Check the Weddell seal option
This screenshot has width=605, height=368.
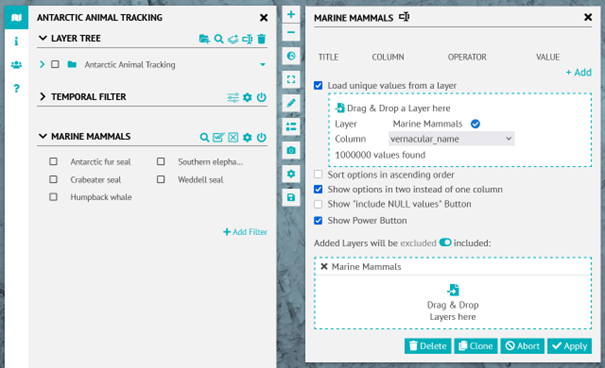click(x=161, y=179)
